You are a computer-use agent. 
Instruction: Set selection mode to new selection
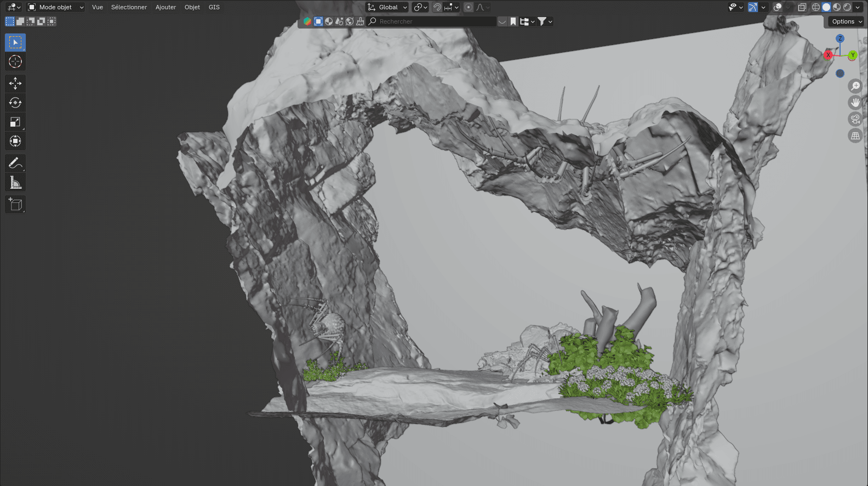tap(10, 21)
